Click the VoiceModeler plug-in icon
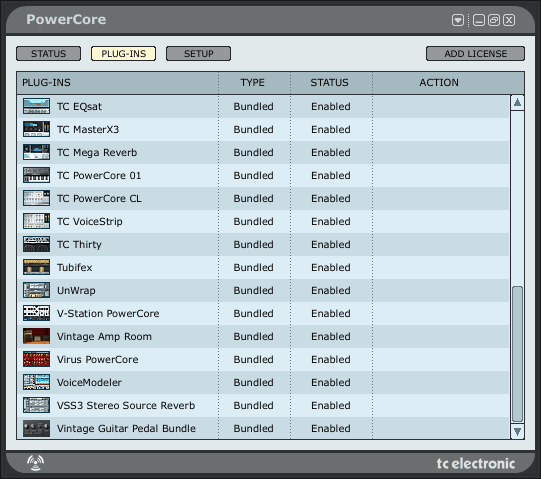The image size is (541, 479). (36, 382)
